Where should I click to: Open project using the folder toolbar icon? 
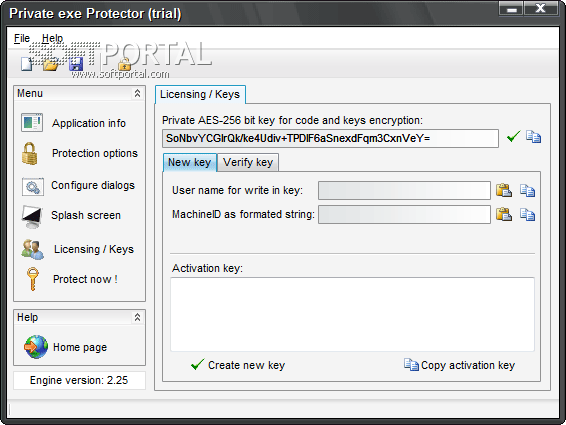click(51, 65)
